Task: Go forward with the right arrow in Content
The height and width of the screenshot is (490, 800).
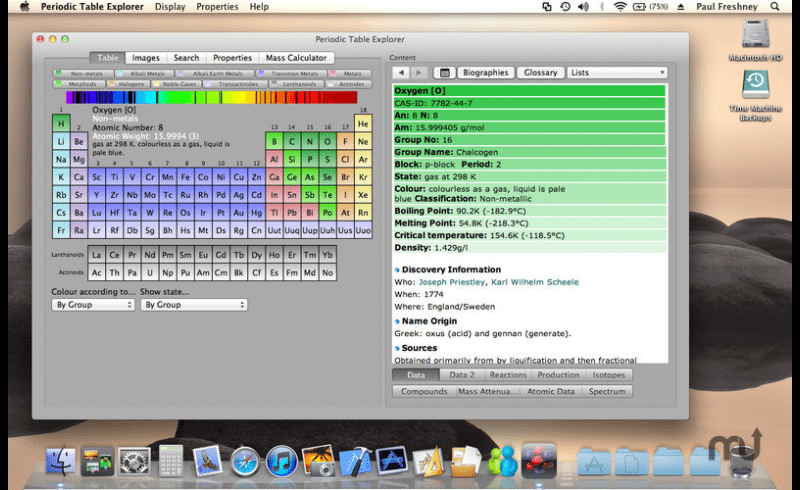Action: (x=419, y=72)
